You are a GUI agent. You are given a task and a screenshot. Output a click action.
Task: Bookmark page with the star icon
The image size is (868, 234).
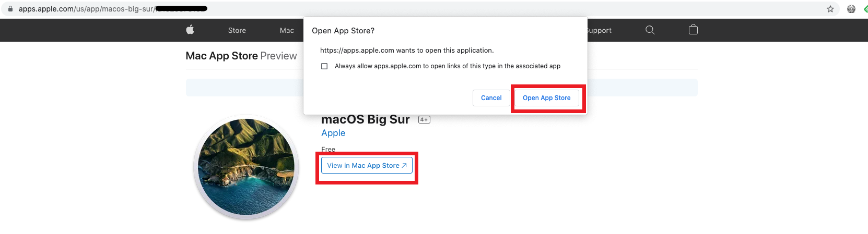point(830,9)
